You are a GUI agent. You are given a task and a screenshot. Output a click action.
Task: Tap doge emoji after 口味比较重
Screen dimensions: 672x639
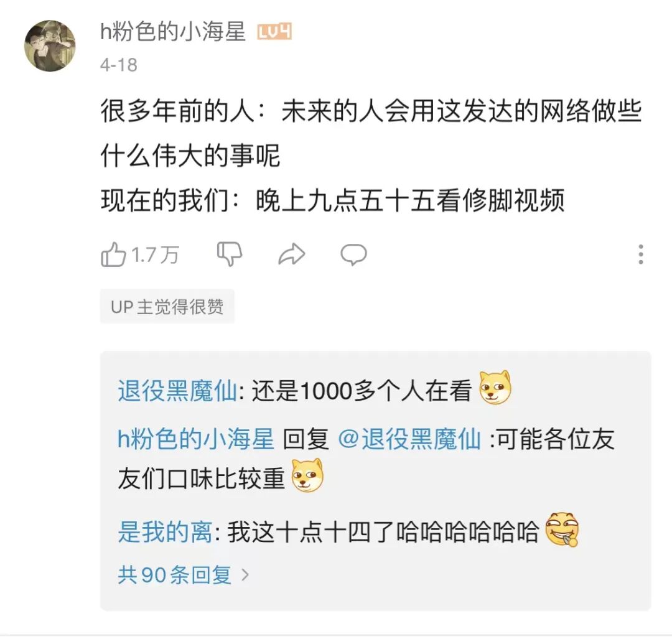(x=307, y=475)
